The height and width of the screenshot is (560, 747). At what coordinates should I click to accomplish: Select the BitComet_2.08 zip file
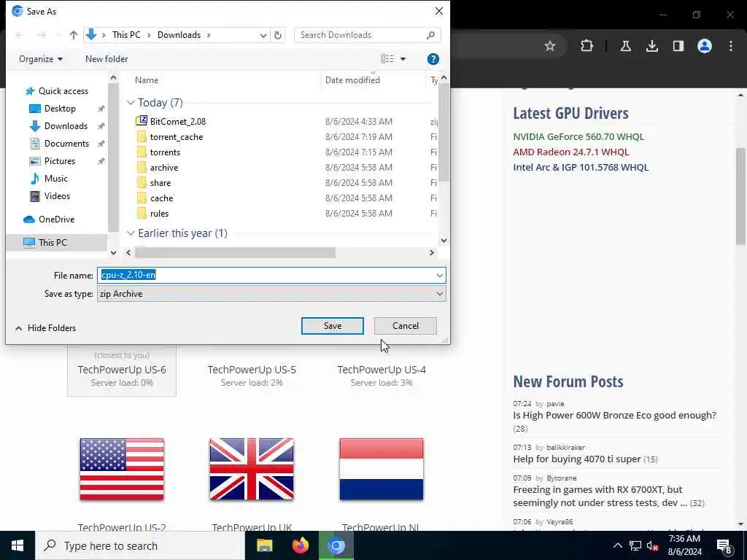178,122
